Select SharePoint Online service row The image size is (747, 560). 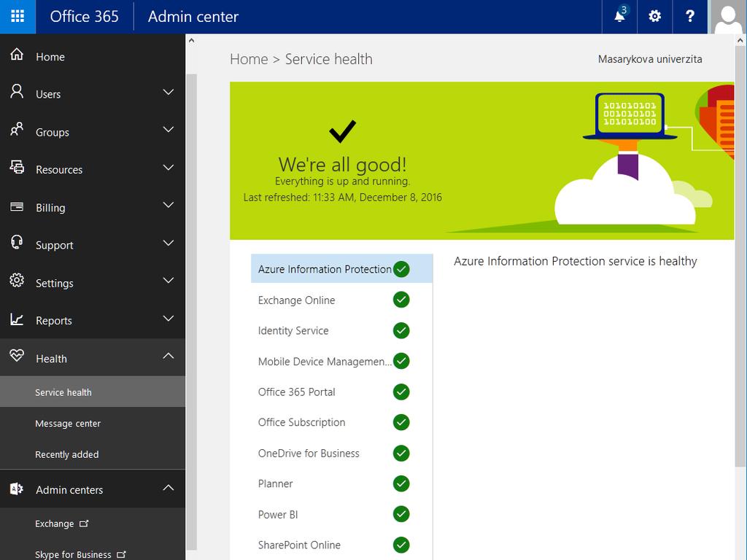(x=341, y=545)
